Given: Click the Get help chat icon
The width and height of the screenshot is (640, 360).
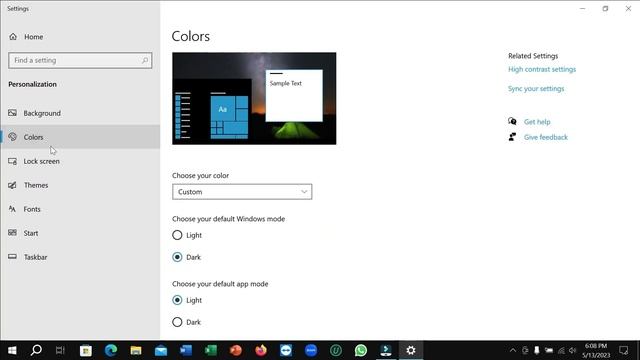Looking at the screenshot, I should point(512,121).
